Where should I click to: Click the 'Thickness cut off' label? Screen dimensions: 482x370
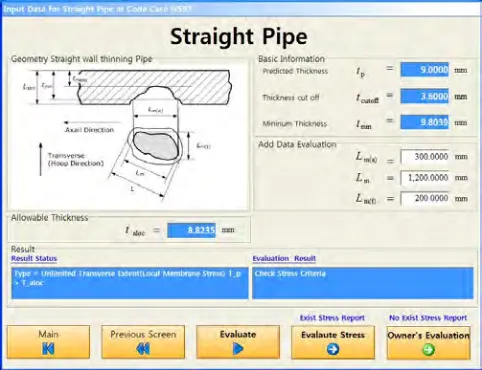pyautogui.click(x=291, y=98)
